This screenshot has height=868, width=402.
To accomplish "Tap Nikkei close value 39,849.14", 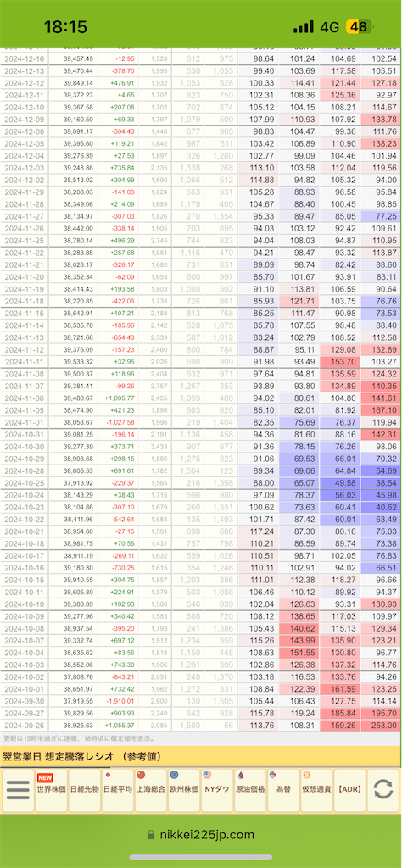I will (x=78, y=83).
